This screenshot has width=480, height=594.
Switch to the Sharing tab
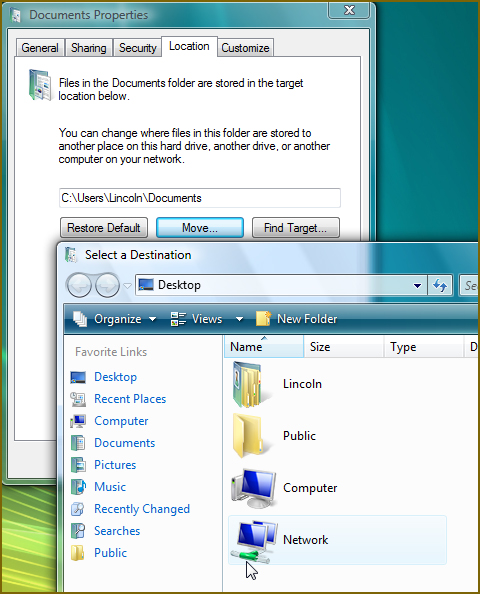[x=89, y=48]
